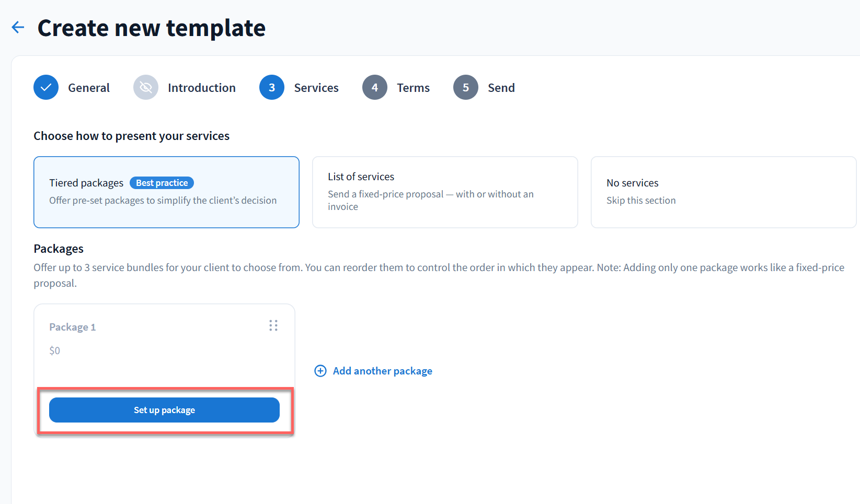Click the Package 1 name field
The height and width of the screenshot is (504, 860).
coord(73,327)
